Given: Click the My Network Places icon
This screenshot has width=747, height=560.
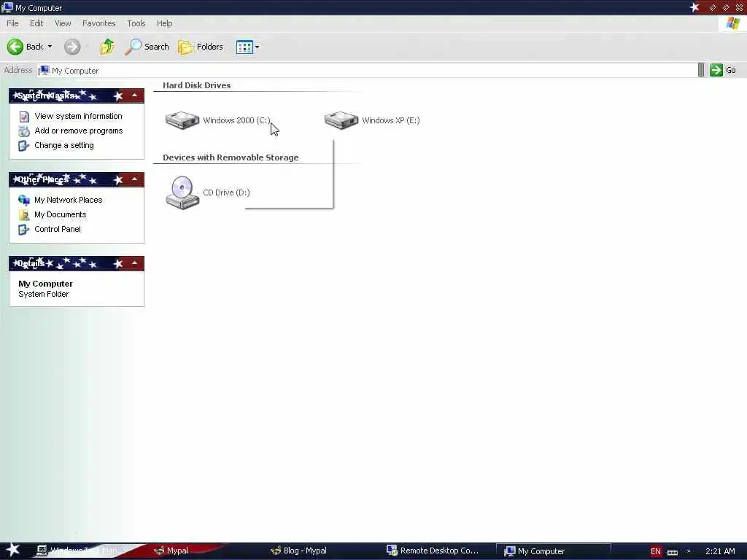Looking at the screenshot, I should tap(24, 200).
